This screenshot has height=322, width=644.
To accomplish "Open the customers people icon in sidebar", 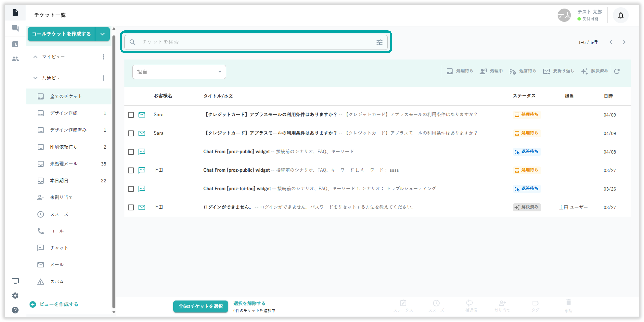I will 15,59.
